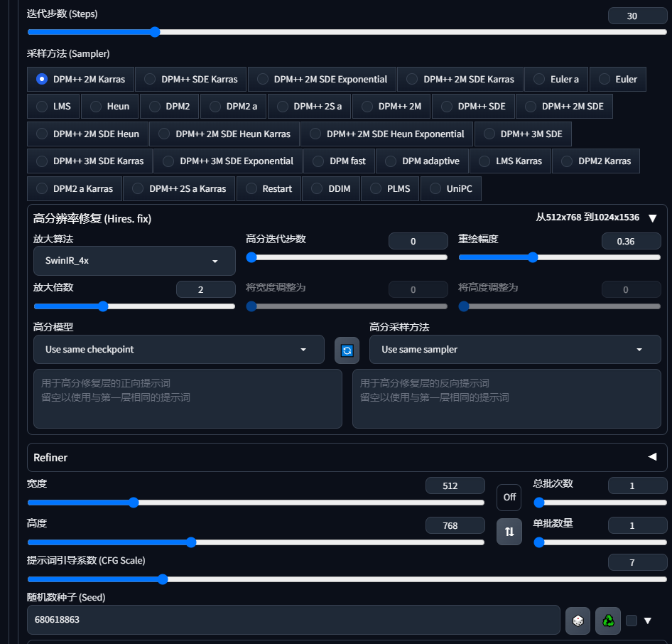Open the Use same checkpoint dropdown
This screenshot has width=672, height=644.
(x=180, y=349)
